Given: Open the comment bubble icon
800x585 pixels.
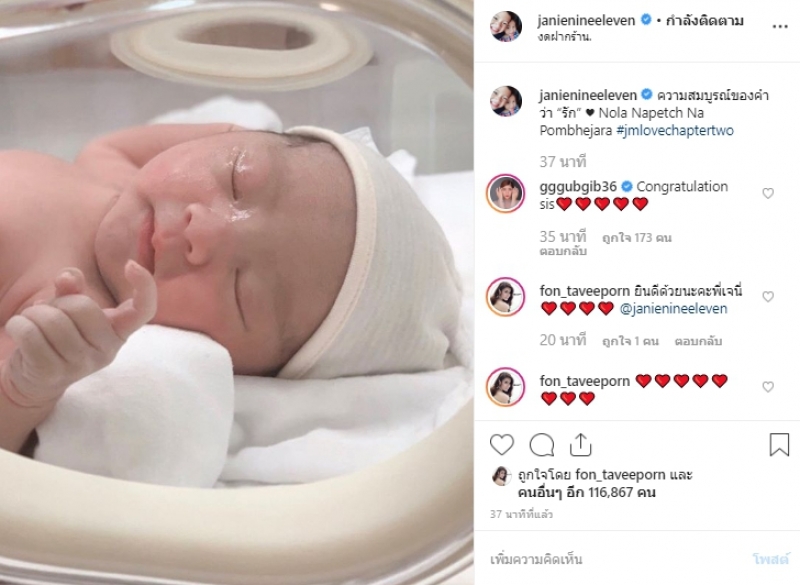Looking at the screenshot, I should coord(541,445).
